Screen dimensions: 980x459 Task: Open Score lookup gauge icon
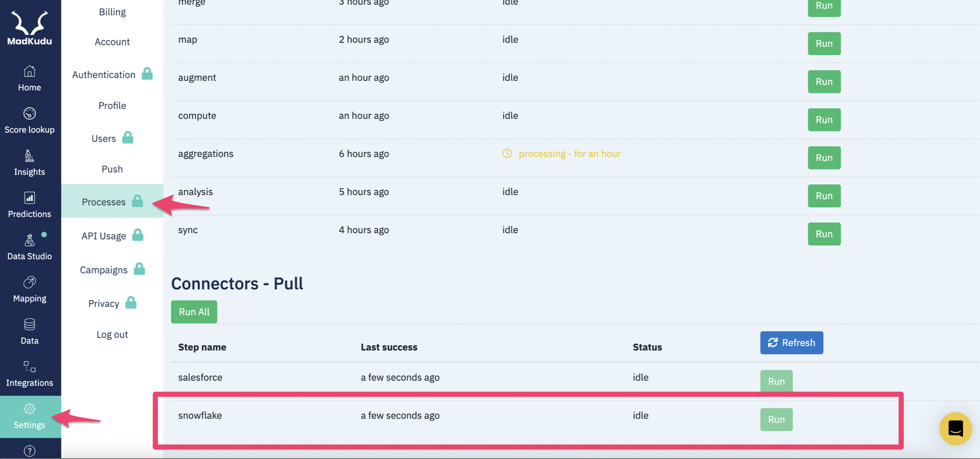click(29, 113)
